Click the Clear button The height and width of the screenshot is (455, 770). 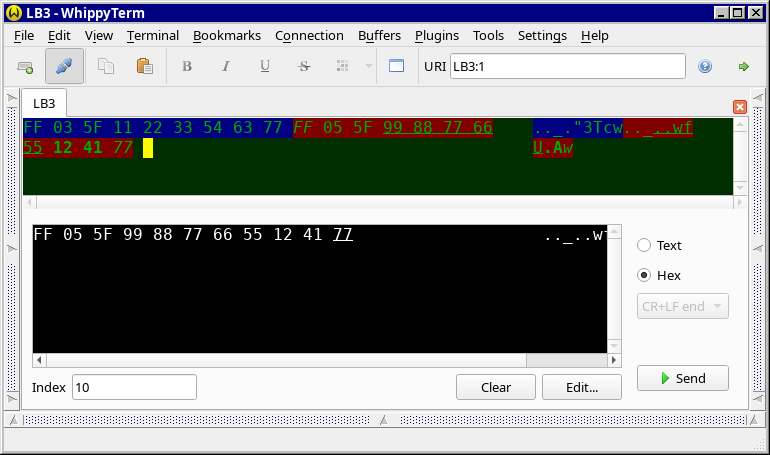pos(495,387)
